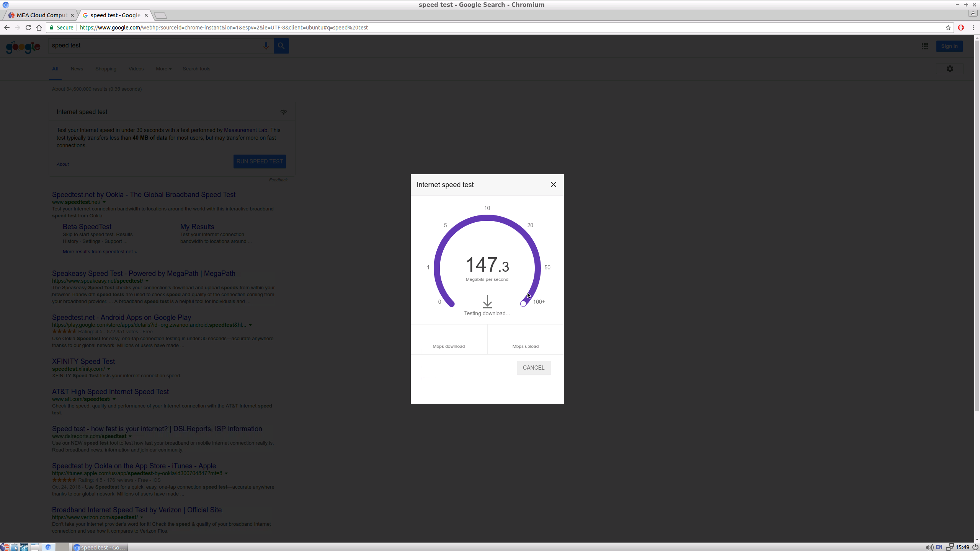Click the voice search microphone icon

[x=266, y=46]
